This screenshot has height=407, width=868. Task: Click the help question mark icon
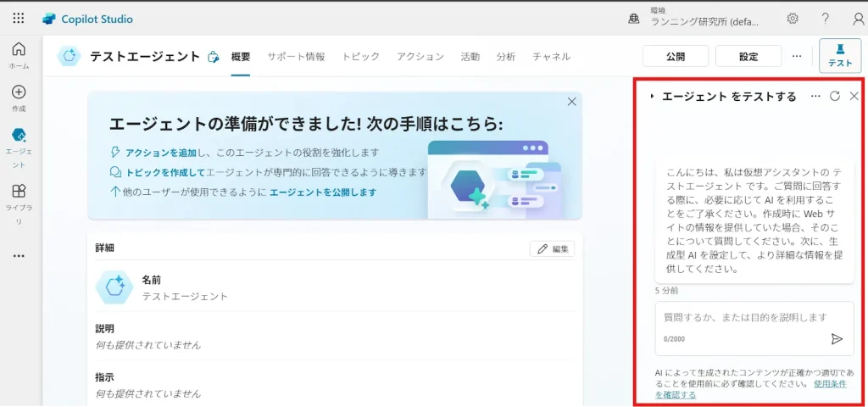(826, 19)
